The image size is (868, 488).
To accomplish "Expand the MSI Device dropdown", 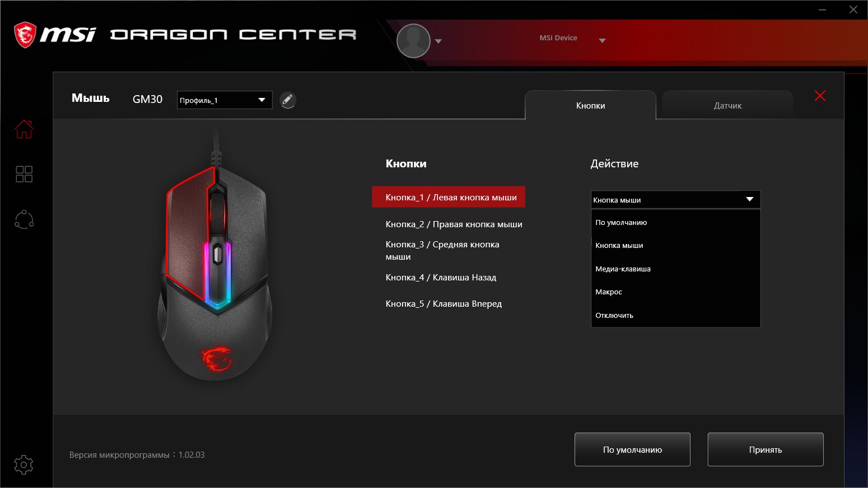I will click(603, 40).
